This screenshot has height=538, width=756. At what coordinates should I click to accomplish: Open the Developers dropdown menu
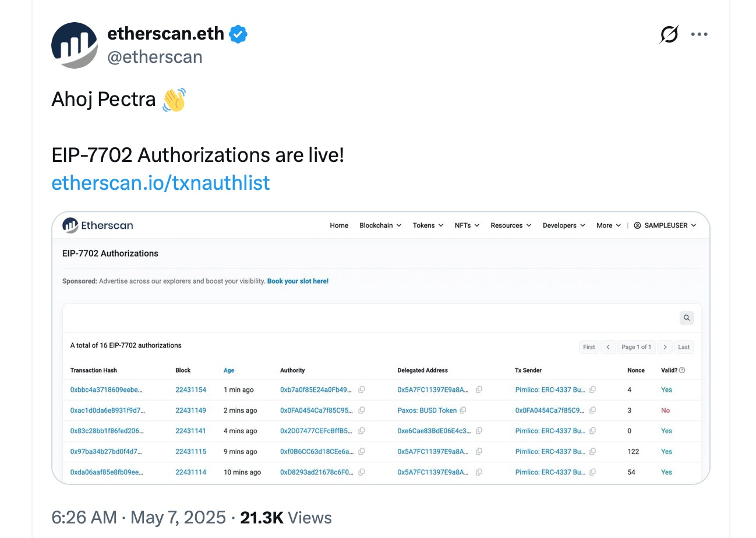point(563,225)
